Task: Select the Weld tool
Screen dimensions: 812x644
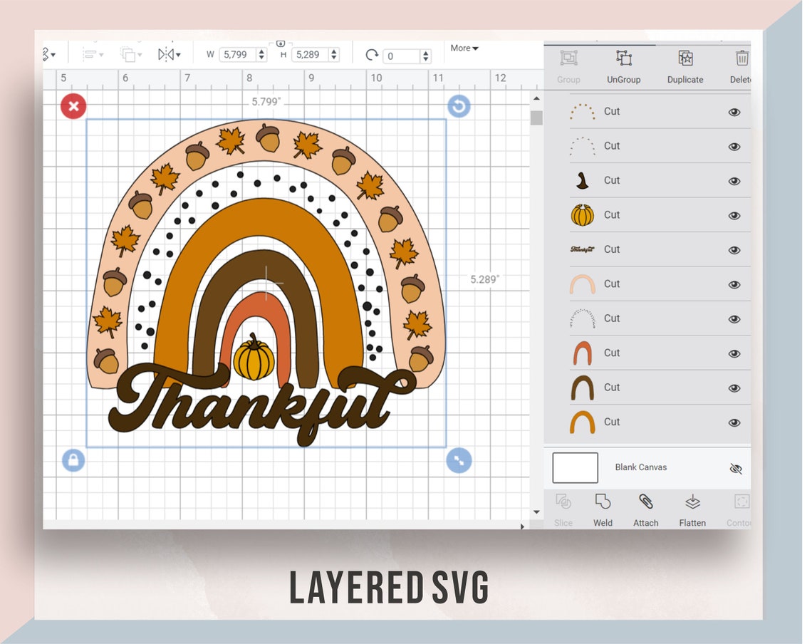Action: 603,509
